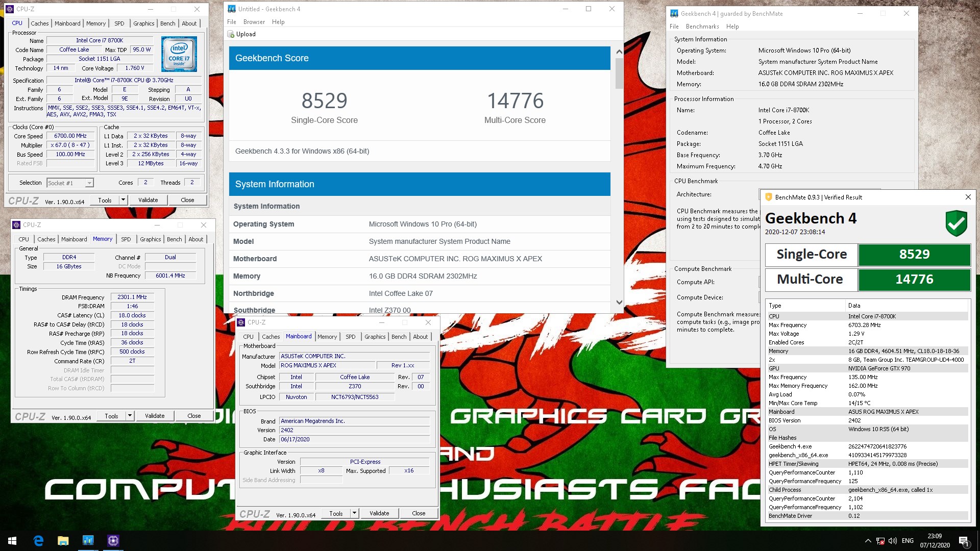Select the GPU NVIDIA GeForce GTX 970 row
The width and height of the screenshot is (980, 551).
tap(868, 368)
